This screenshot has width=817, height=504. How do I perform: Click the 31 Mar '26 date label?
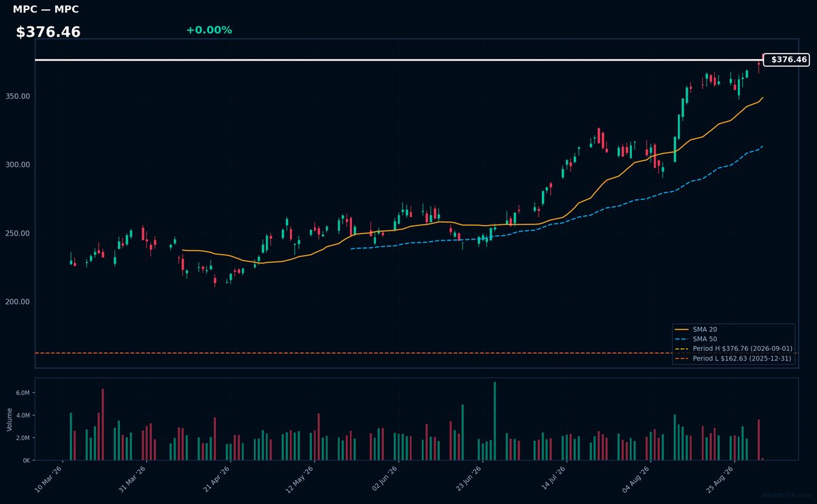[x=133, y=478]
